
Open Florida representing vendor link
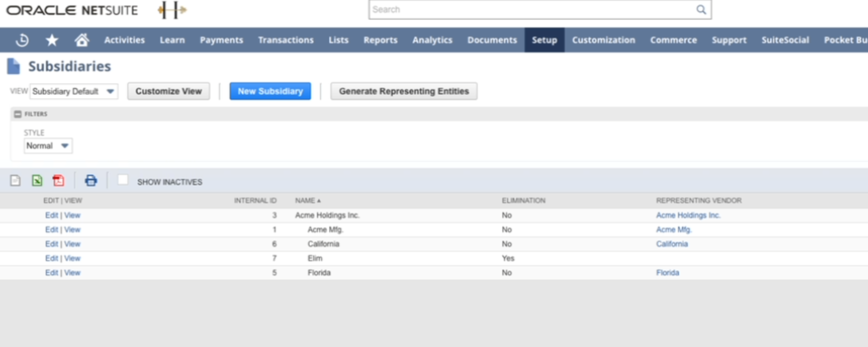tap(667, 273)
